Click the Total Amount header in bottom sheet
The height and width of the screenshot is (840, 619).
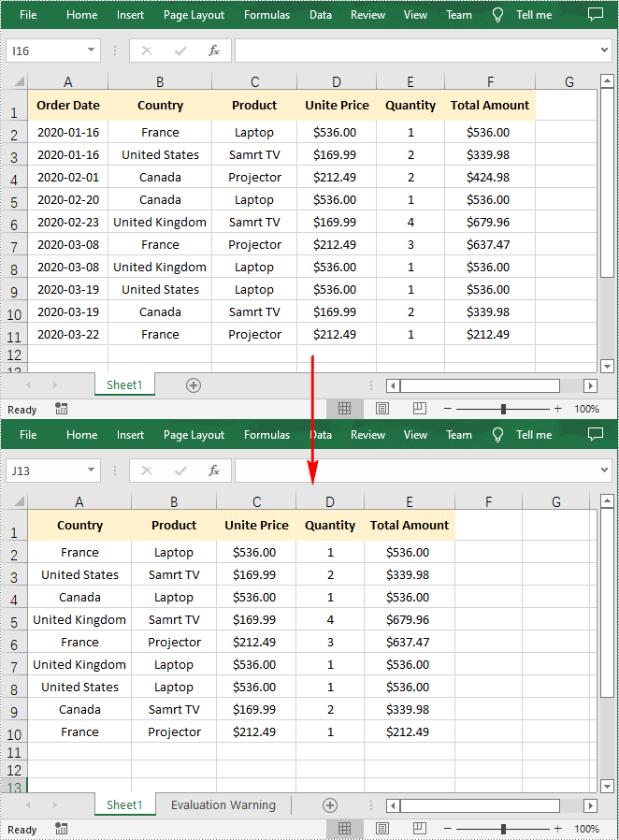410,525
